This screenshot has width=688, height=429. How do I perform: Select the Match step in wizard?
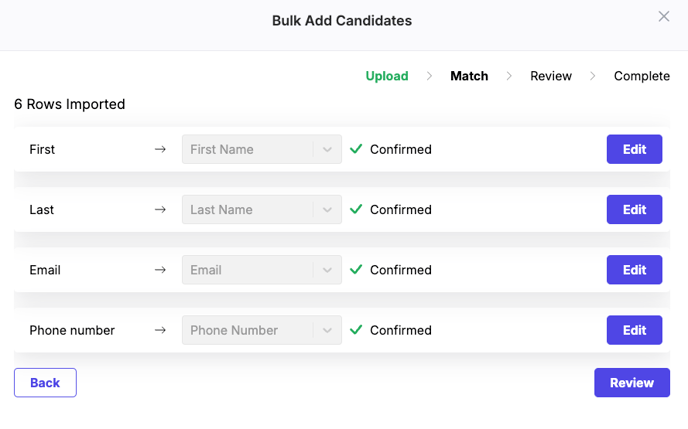[x=469, y=76]
